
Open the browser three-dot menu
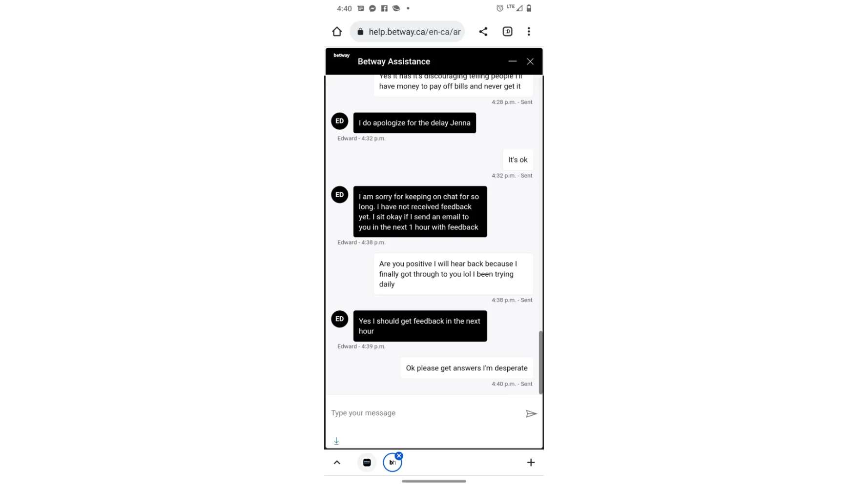coord(529,32)
